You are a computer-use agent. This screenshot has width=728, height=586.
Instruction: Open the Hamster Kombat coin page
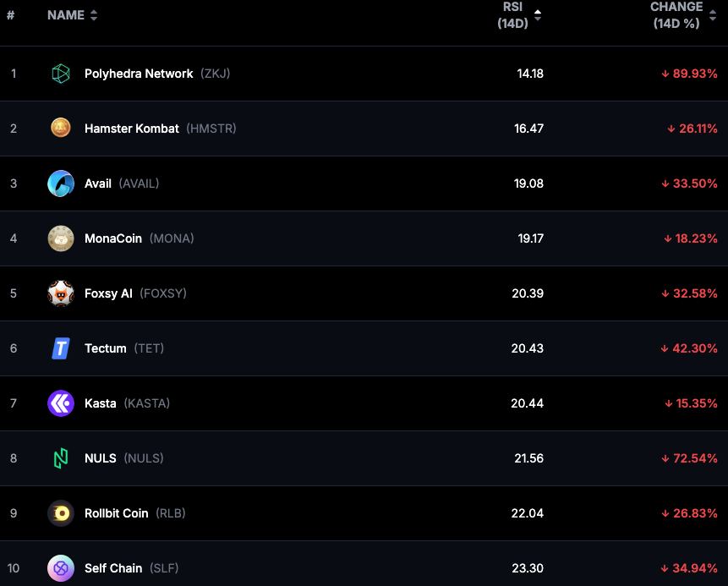[132, 129]
